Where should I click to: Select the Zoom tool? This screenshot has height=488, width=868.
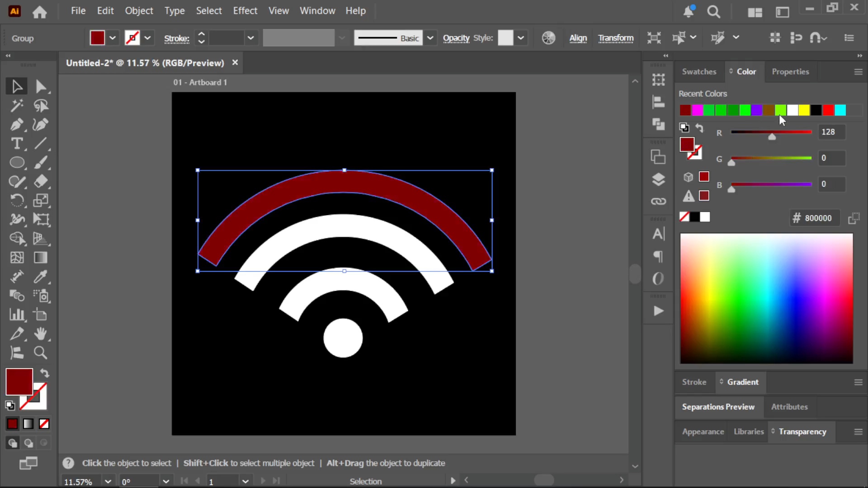point(41,353)
